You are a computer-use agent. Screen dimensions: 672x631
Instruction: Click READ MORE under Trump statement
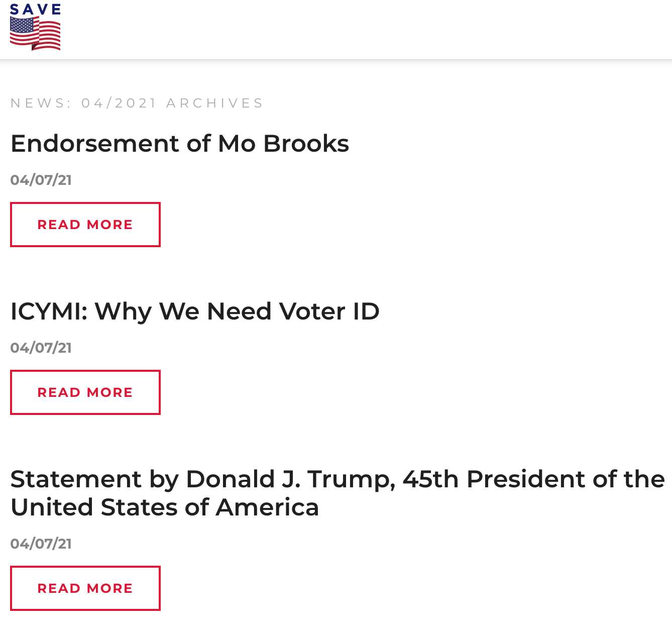pyautogui.click(x=85, y=588)
